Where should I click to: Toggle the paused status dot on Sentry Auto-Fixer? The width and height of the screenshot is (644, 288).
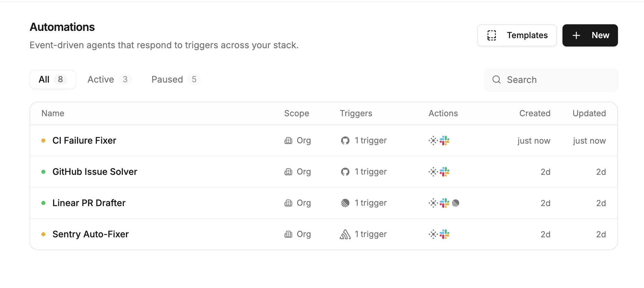43,234
